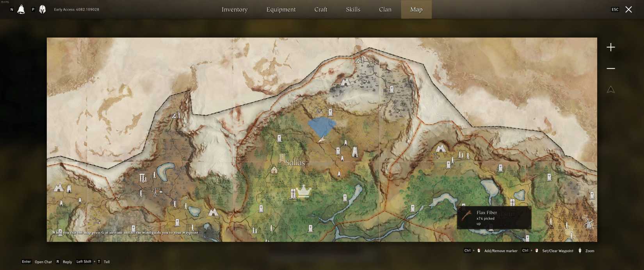Close the map with the X button
The image size is (644, 270).
pyautogui.click(x=628, y=9)
